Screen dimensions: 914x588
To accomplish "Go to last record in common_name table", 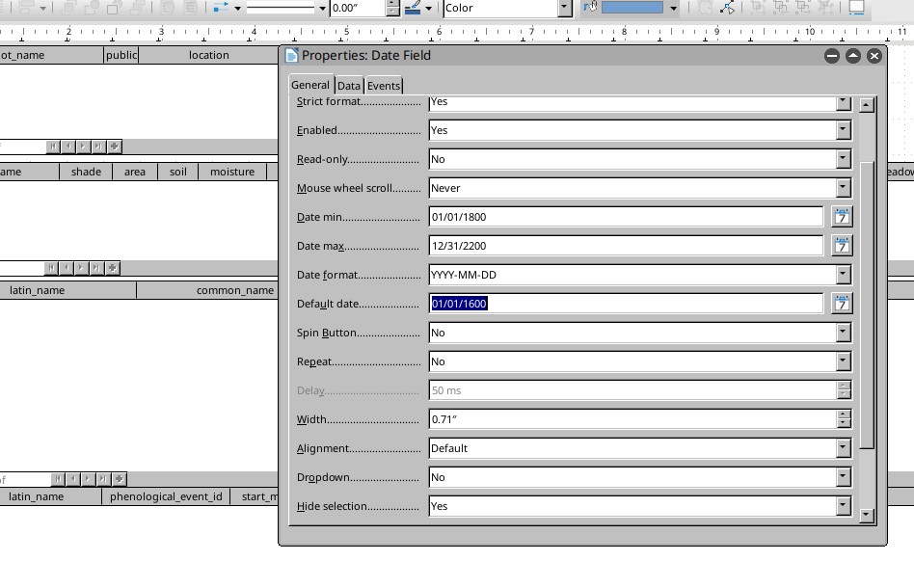I will click(103, 479).
